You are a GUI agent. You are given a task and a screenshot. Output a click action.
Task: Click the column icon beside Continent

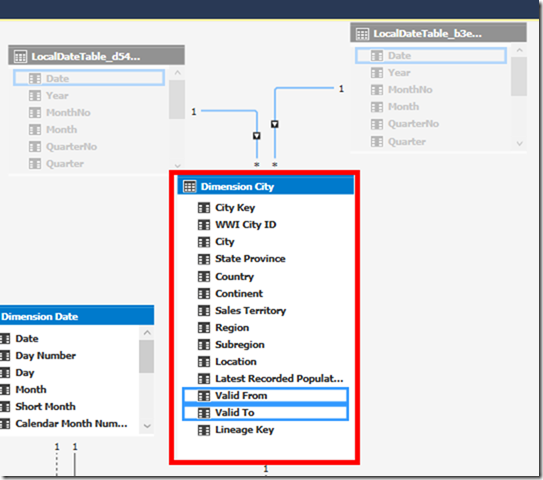(204, 294)
